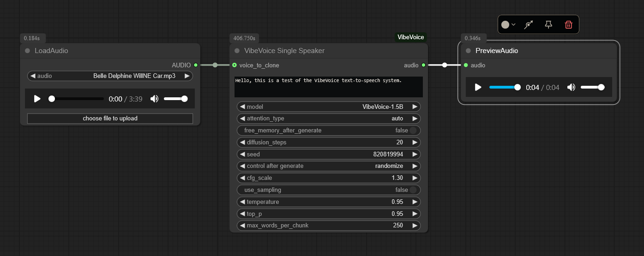644x256 pixels.
Task: Mute the LoadAudio player speaker icon
Action: tap(154, 99)
